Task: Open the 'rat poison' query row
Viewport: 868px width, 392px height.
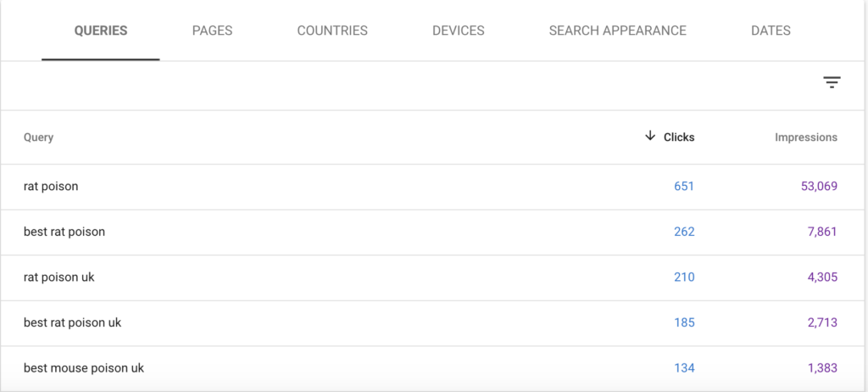Action: click(x=434, y=187)
